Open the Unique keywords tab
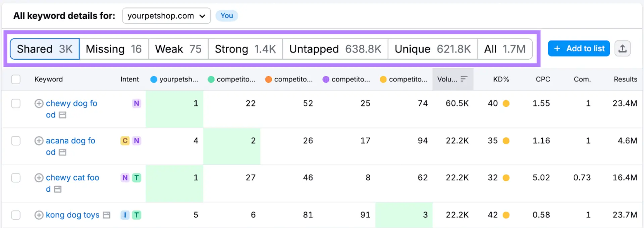 (432, 49)
